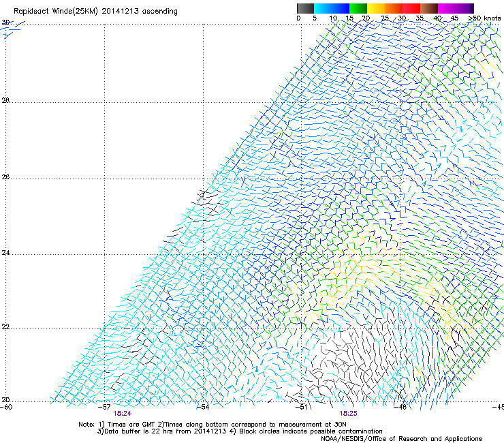
Task: Click the '25' legend scale label
Action: (x=385, y=18)
